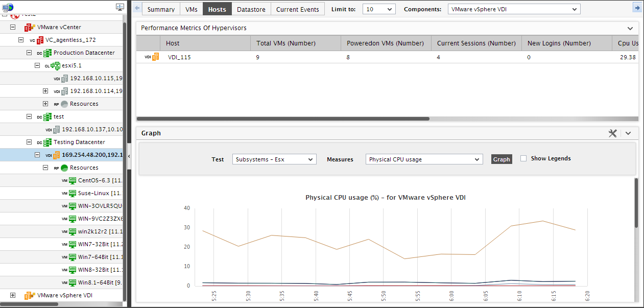Viewport: 644px width, 308px height.
Task: Collapse the VC_agentless_172 node
Action: (x=21, y=40)
